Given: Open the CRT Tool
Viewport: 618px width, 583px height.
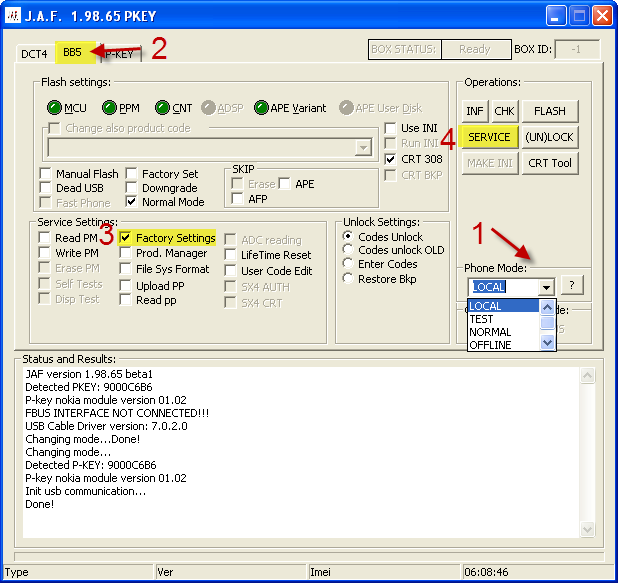Looking at the screenshot, I should 550,163.
